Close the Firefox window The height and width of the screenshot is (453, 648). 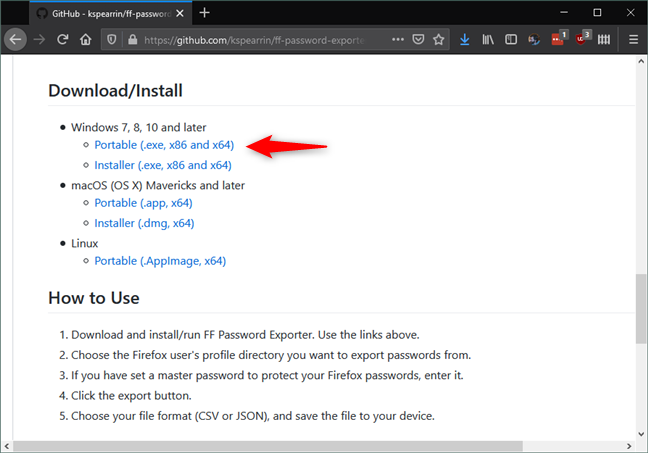630,13
